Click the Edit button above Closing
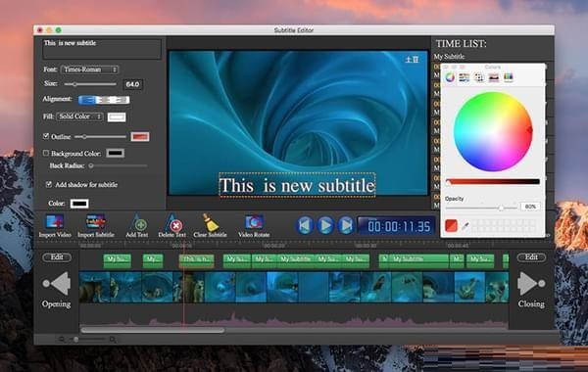This screenshot has width=588, height=372. (531, 257)
